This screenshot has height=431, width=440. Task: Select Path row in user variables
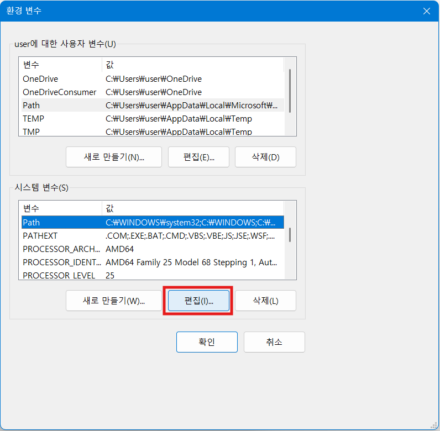pyautogui.click(x=153, y=105)
